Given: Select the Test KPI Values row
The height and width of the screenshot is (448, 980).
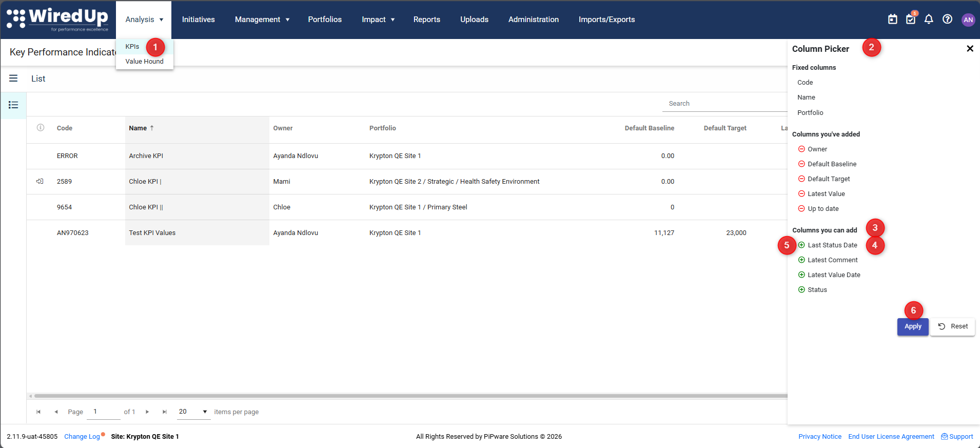Looking at the screenshot, I should point(152,233).
